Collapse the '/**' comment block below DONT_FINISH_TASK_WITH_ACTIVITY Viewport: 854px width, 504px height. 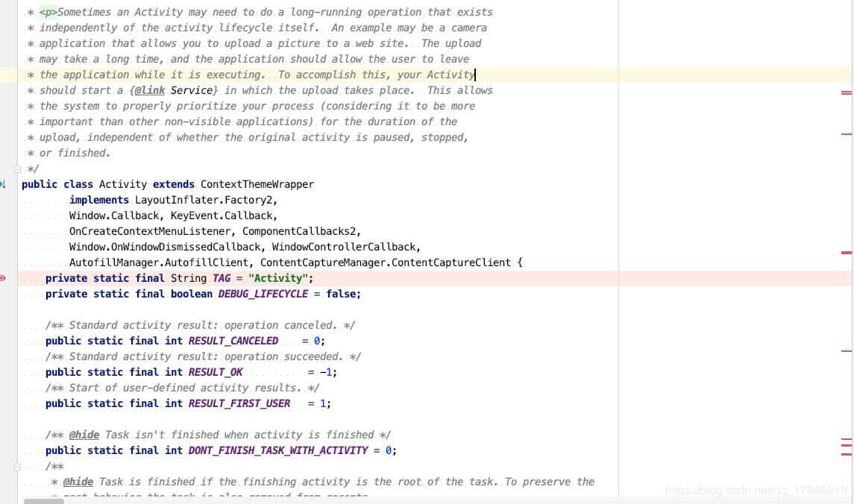point(17,467)
